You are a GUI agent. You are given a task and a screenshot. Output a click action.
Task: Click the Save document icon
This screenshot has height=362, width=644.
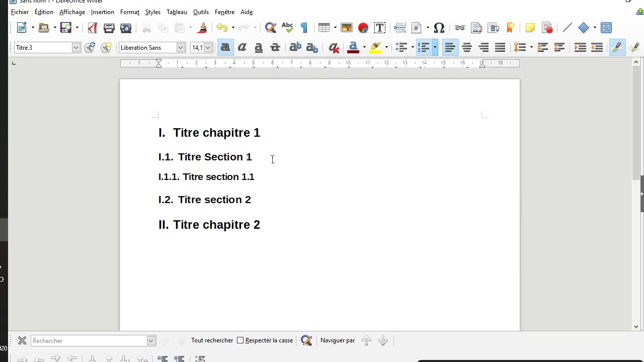tap(66, 28)
